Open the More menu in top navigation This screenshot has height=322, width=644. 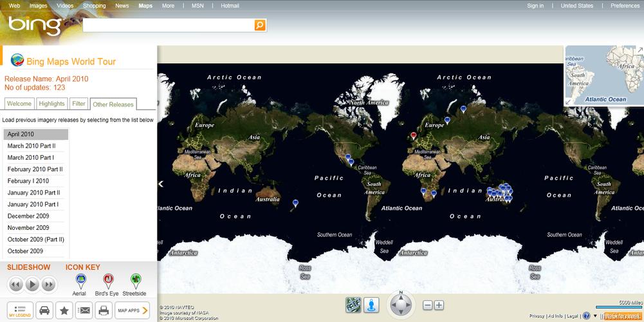(x=168, y=6)
